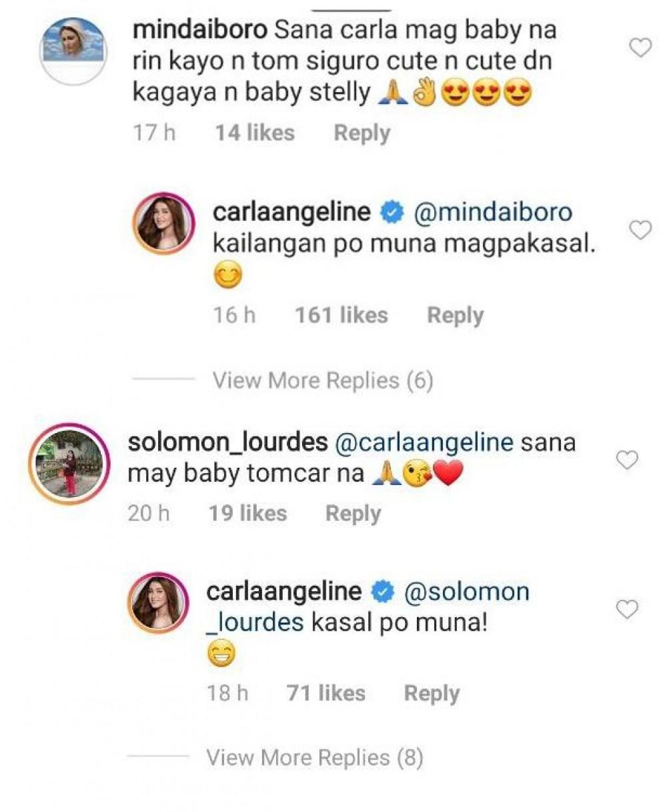Viewport: 667px width, 812px height.
Task: View the 71 likes list
Action: tap(326, 693)
